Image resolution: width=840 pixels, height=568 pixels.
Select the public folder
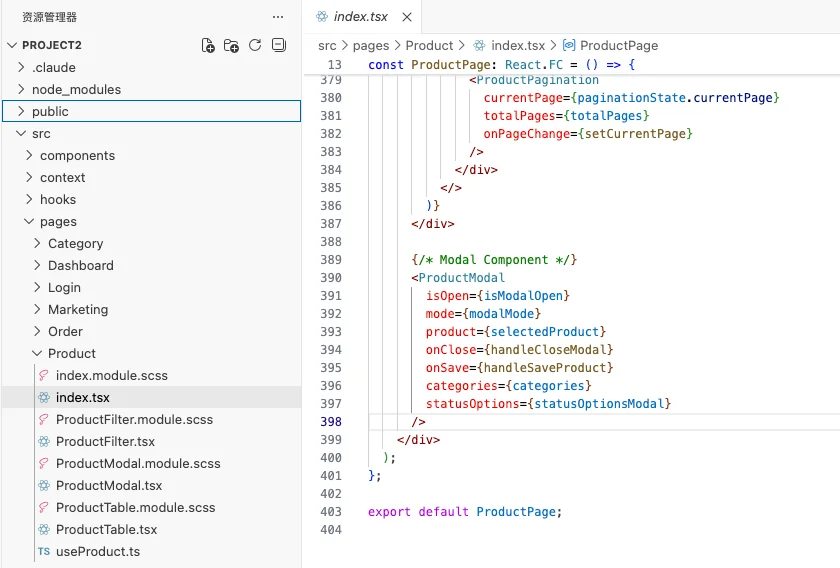(50, 111)
